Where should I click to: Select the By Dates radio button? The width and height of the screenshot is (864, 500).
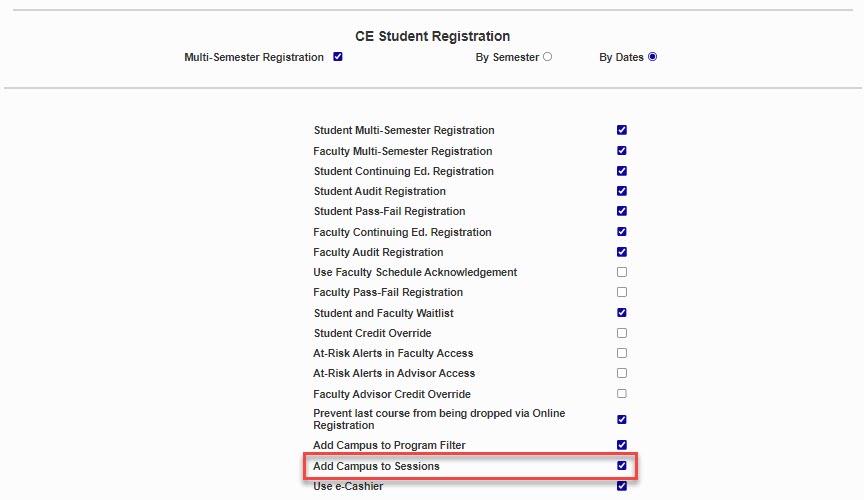(x=652, y=57)
